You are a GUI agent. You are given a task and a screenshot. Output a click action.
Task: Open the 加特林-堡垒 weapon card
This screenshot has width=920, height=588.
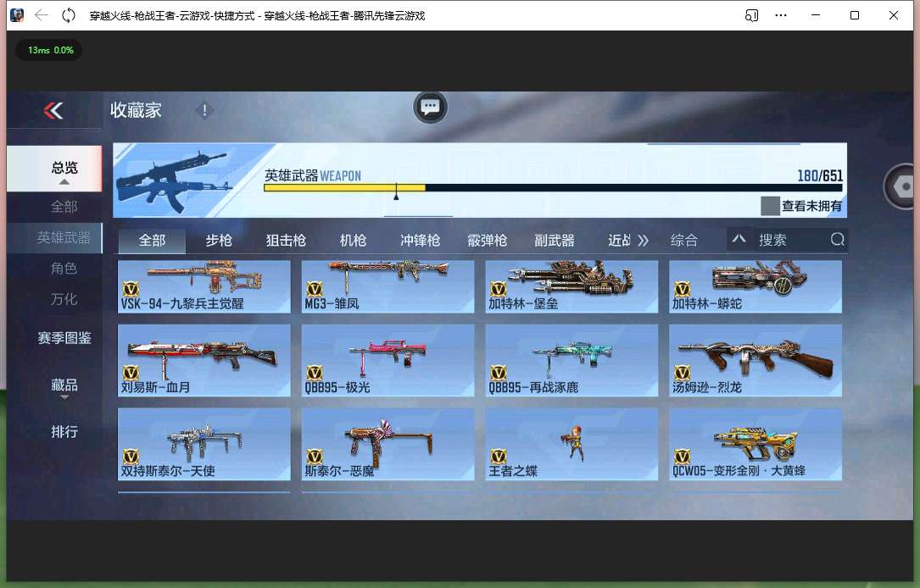(572, 286)
